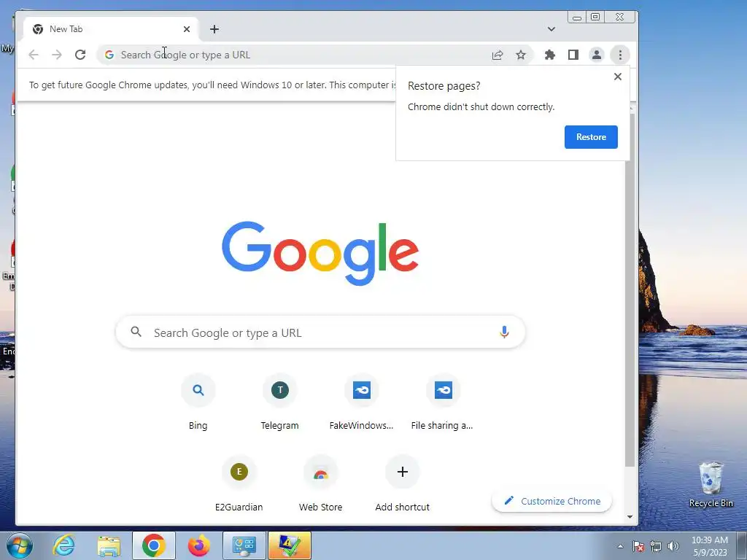Open the Bing shortcut
The height and width of the screenshot is (560, 747).
point(198,402)
